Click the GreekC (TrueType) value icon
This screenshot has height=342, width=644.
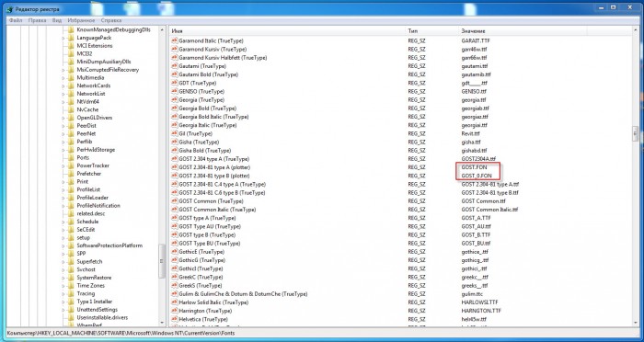175,277
